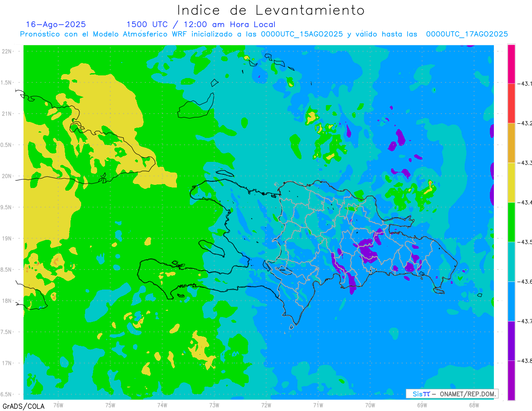Click the '76W' longitude label
This screenshot has height=411, width=532.
58,405
